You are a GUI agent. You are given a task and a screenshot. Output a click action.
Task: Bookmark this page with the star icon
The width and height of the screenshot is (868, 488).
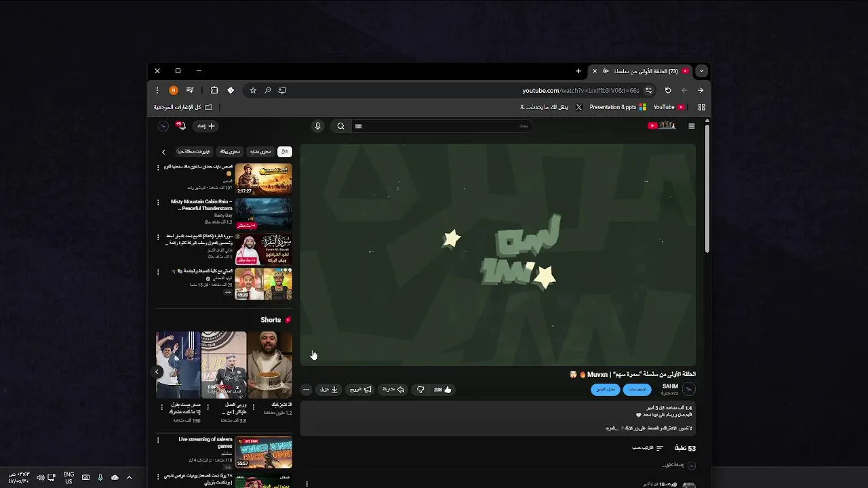pyautogui.click(x=253, y=90)
